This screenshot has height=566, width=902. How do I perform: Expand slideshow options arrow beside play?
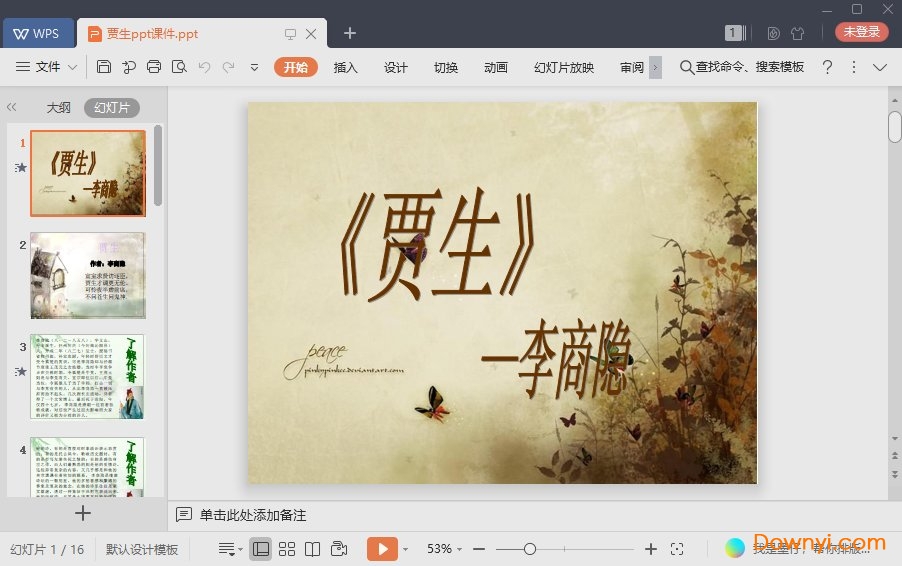406,549
